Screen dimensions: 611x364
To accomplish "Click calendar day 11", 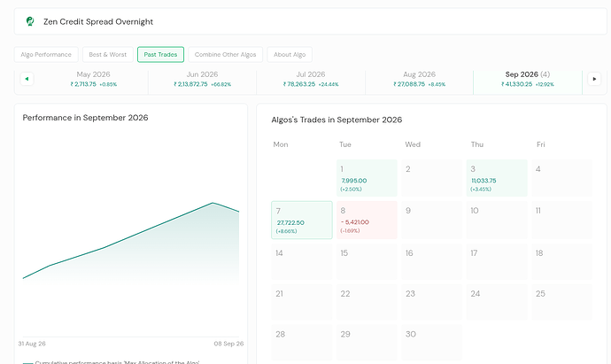I will tap(562, 220).
